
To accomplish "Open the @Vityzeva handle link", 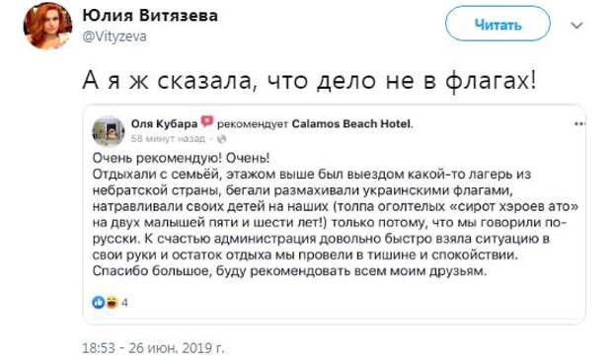I will [x=115, y=36].
